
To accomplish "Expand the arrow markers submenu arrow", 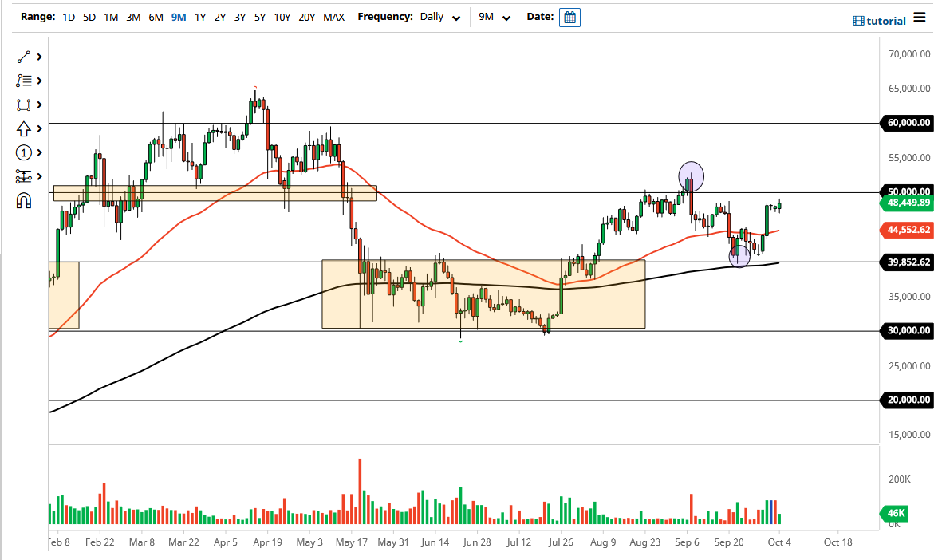I will pos(40,128).
